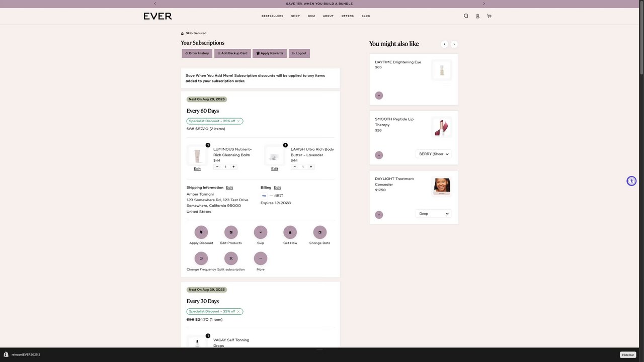This screenshot has height=362, width=644.
Task: Increase LAVISH Body Butter quantity
Action: tap(311, 167)
